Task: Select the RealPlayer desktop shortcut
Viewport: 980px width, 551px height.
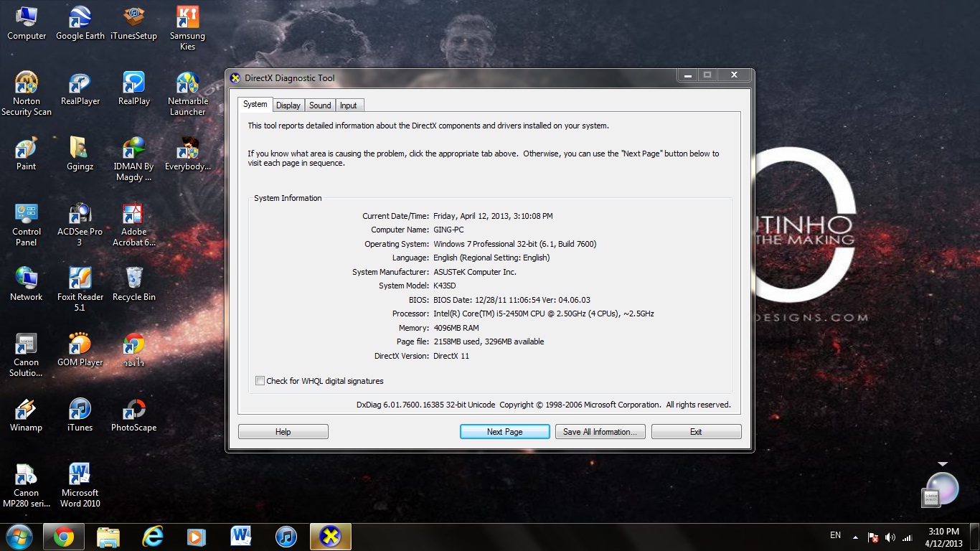Action: coord(80,89)
